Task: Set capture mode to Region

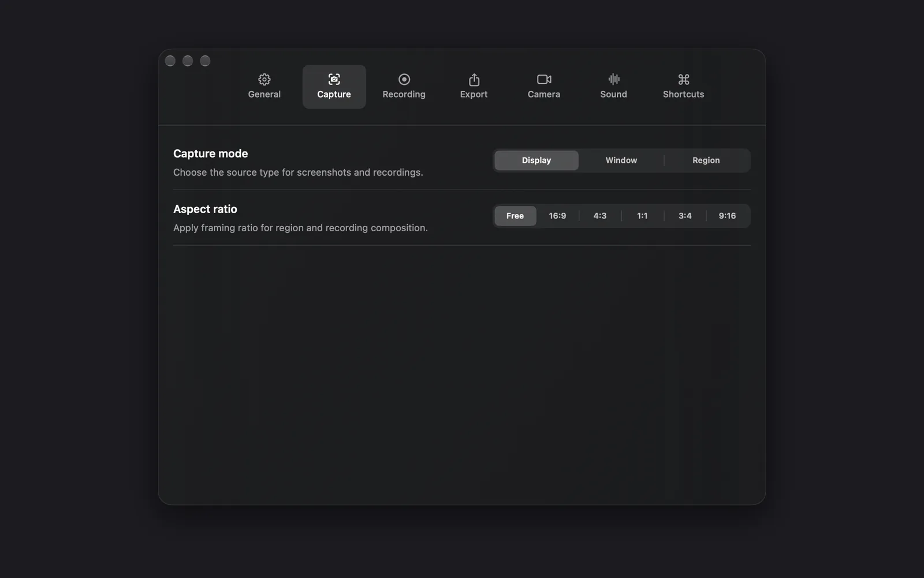Action: click(706, 160)
